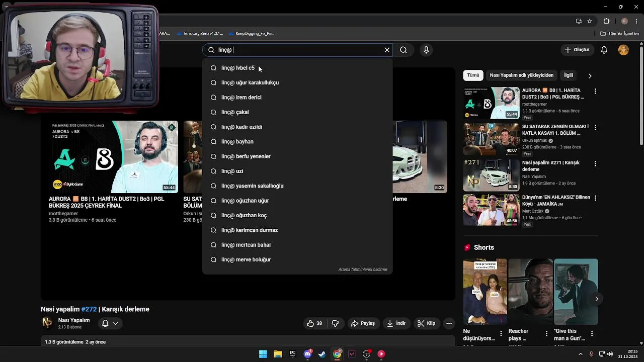Click the #272 hashtag link in title
The image size is (644, 362).
tap(89, 309)
